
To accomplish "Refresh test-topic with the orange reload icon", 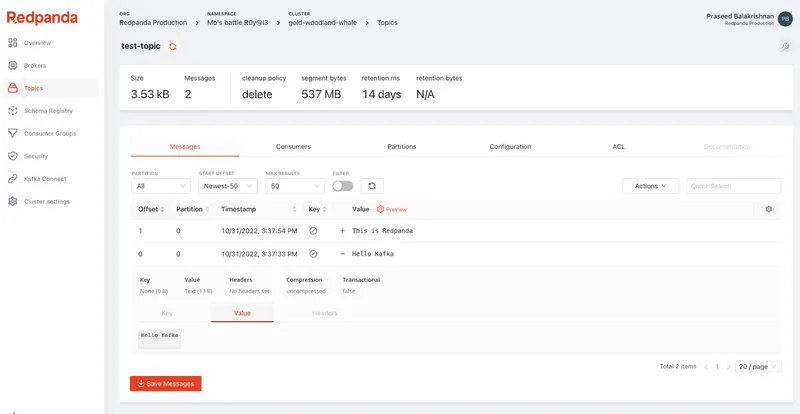I will pyautogui.click(x=173, y=46).
